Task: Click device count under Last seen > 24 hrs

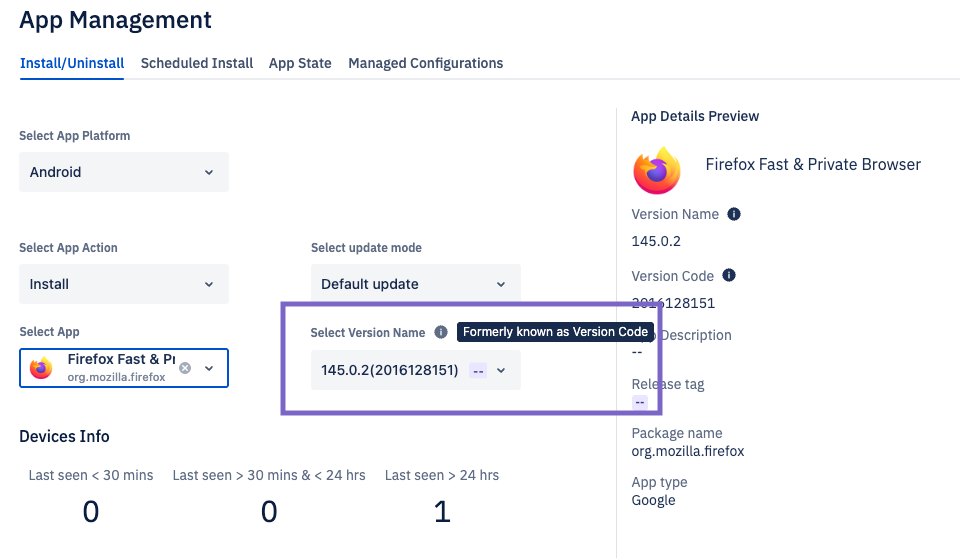Action: tap(442, 512)
